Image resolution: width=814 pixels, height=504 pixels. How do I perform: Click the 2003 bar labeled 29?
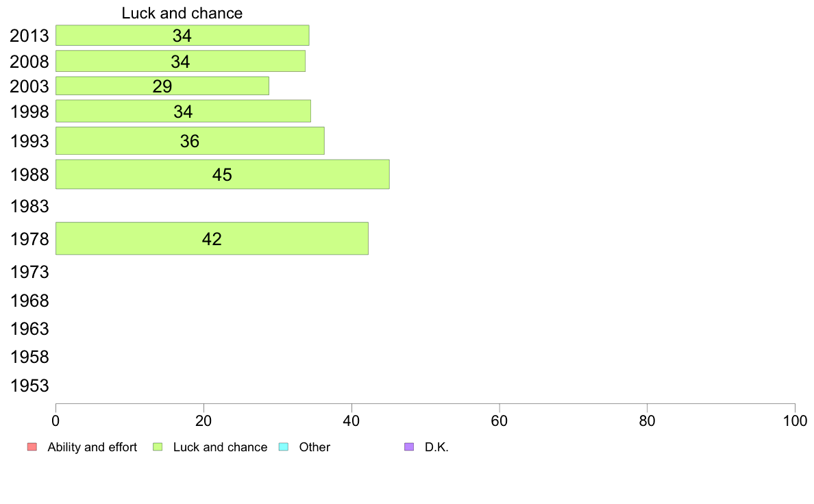point(162,86)
